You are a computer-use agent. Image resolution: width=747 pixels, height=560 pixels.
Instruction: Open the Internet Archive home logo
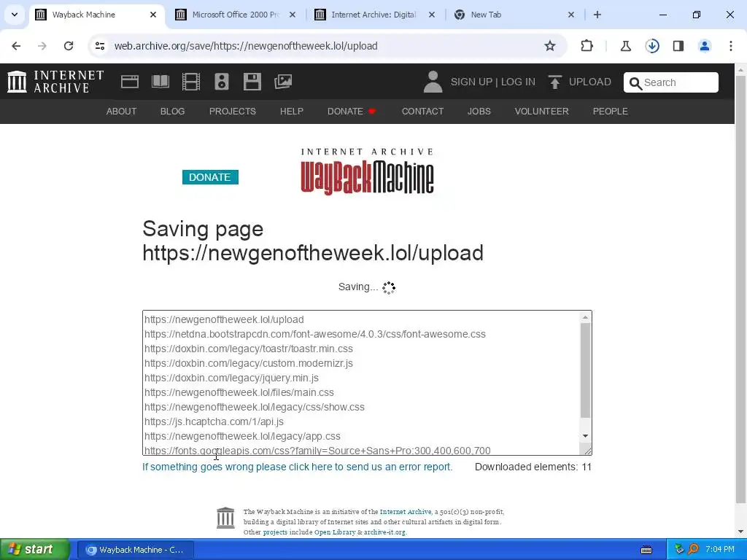click(x=55, y=82)
